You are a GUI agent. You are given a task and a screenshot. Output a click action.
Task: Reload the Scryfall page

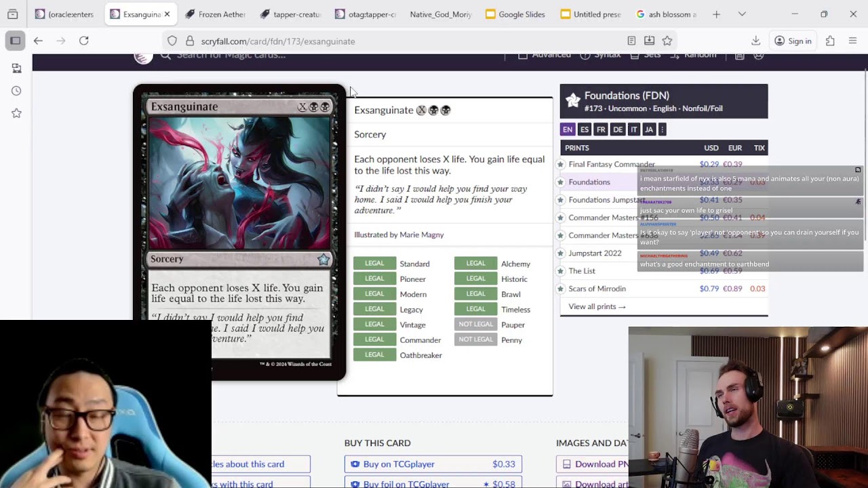tap(84, 41)
